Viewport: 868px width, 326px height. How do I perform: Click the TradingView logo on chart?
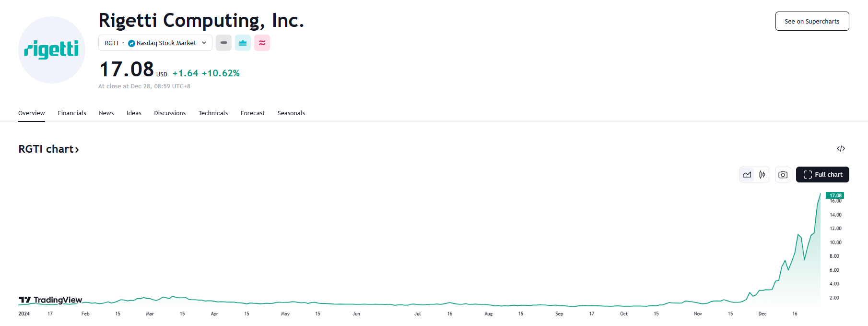click(51, 300)
